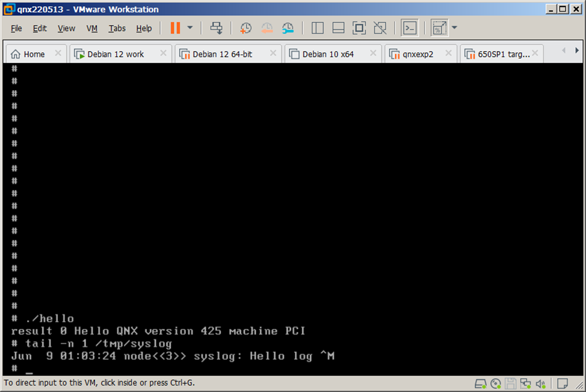Viewport: 586px width, 392px height.
Task: Send Ctrl+Alt+Del to the virtual machine
Action: point(216,28)
